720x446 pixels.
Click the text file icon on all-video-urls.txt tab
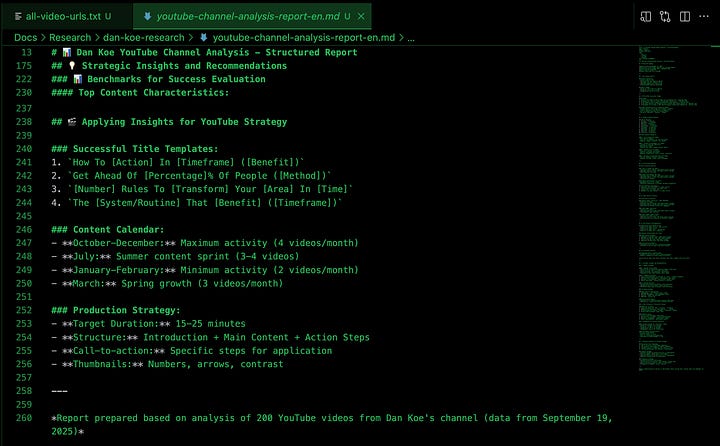pyautogui.click(x=18, y=17)
